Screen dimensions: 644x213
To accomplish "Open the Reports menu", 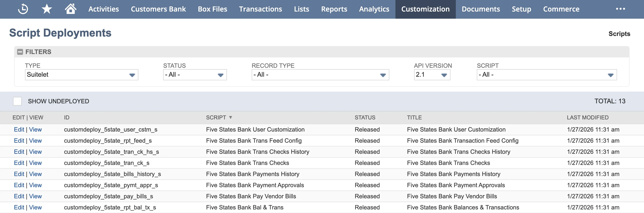I will tap(334, 9).
